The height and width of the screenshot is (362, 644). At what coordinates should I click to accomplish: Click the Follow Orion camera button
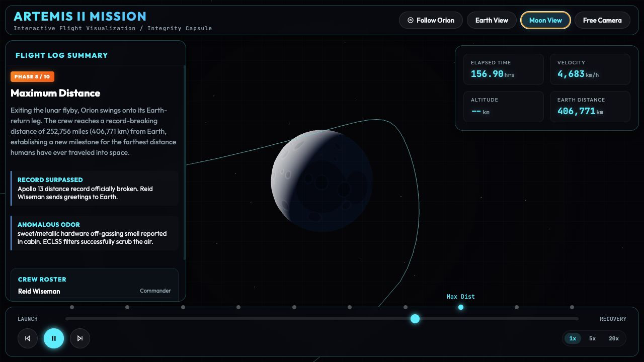tap(431, 20)
